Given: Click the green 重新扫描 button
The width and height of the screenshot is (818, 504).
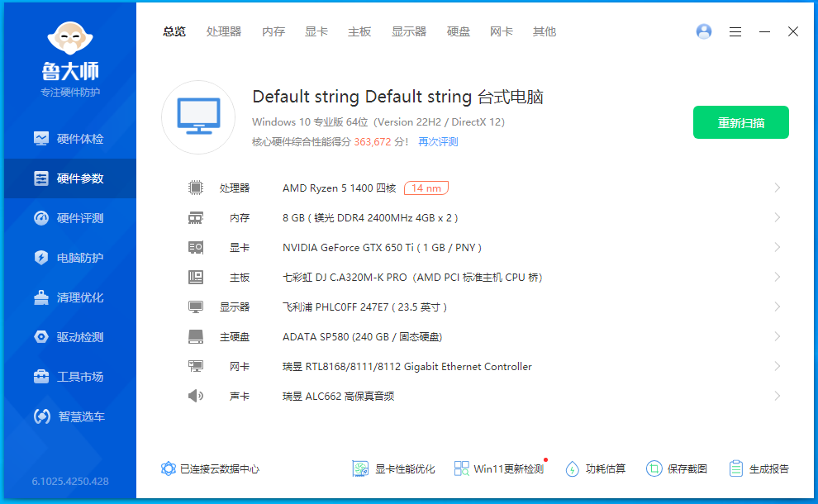Looking at the screenshot, I should tap(740, 122).
